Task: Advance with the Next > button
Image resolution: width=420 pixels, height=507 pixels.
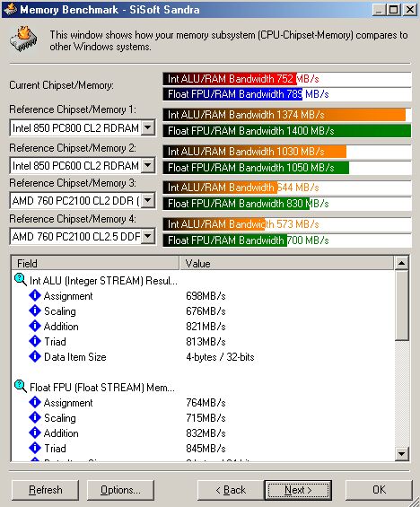Action: tap(298, 490)
